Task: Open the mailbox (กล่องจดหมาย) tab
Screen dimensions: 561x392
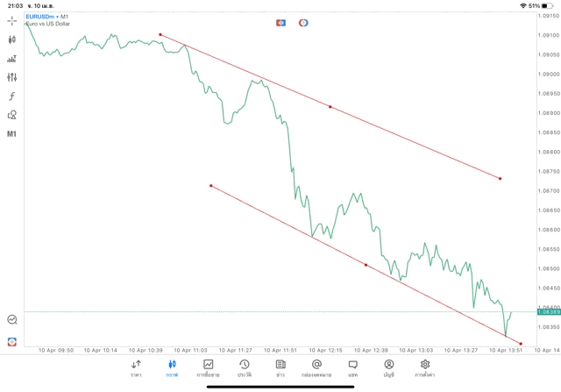Action: coord(316,367)
